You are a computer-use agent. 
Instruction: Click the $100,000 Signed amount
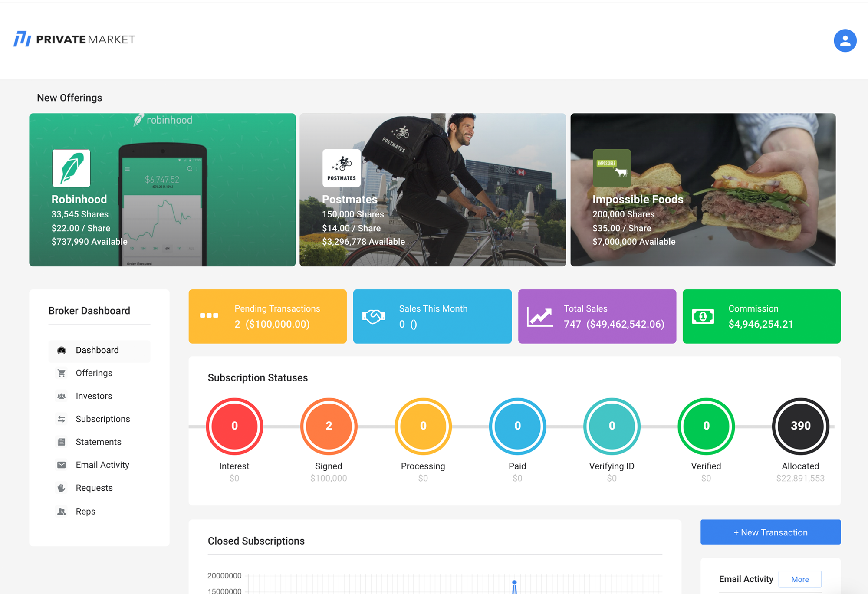pyautogui.click(x=329, y=478)
